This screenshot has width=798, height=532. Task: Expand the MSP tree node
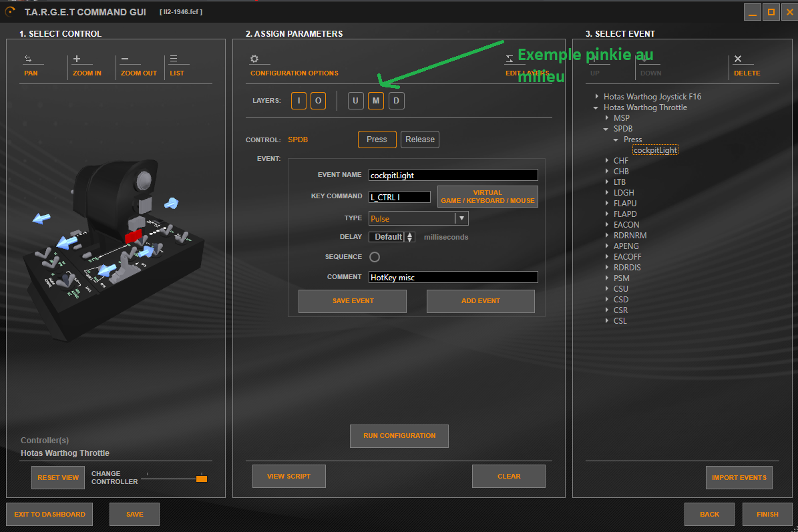(606, 118)
